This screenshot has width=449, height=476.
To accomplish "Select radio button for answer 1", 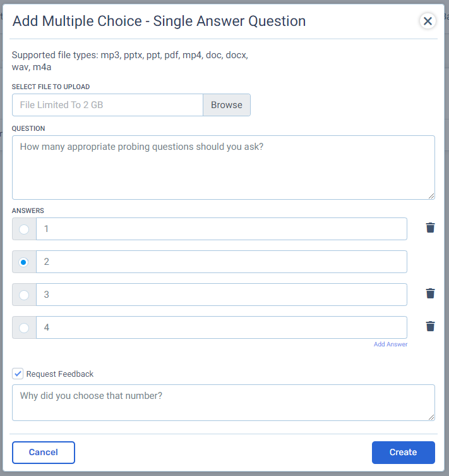I will [x=24, y=229].
